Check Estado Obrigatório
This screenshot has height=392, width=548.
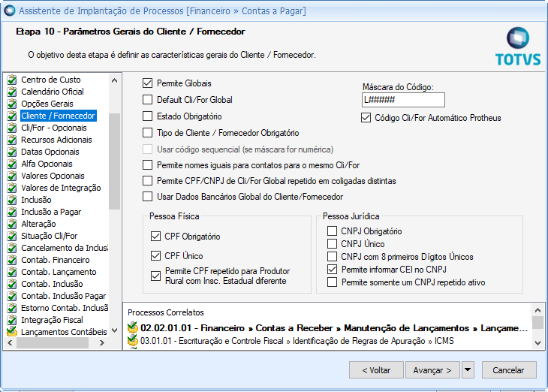(x=147, y=116)
